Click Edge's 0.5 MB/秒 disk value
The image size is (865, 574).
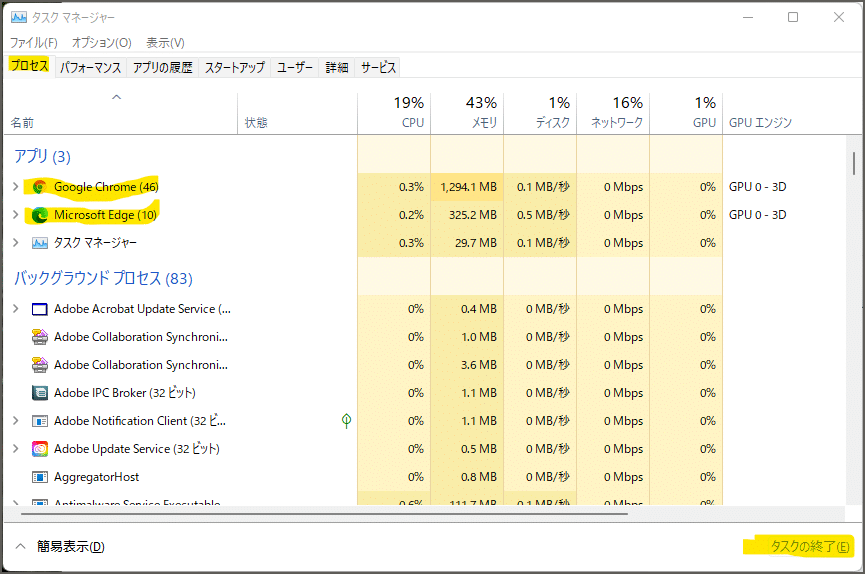click(543, 215)
